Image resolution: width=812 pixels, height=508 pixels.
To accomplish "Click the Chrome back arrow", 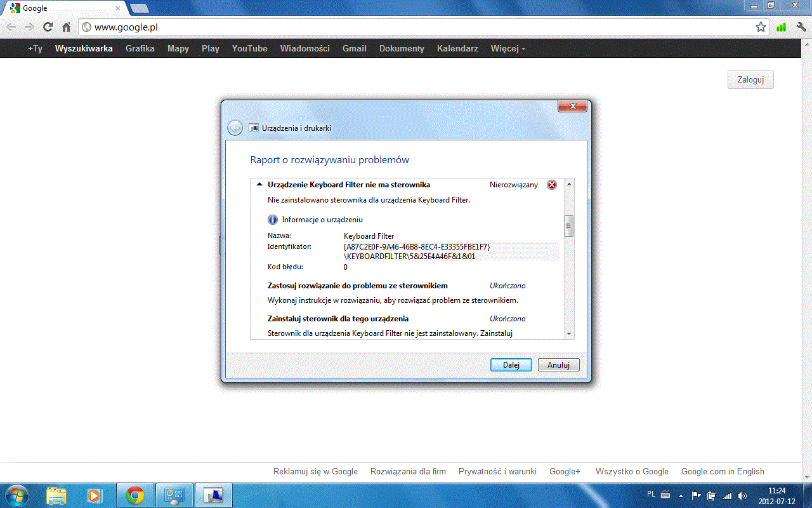I will coord(11,27).
